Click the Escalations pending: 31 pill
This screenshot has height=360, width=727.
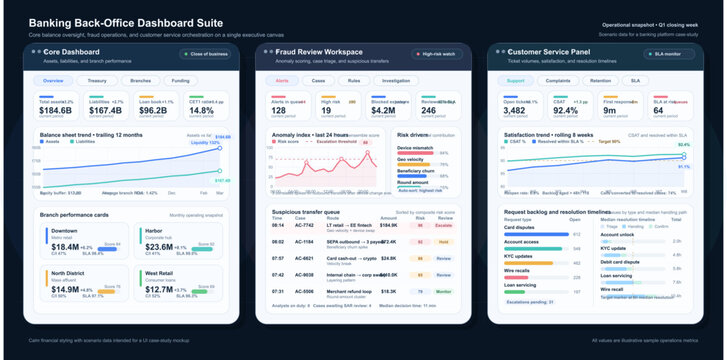pyautogui.click(x=529, y=302)
